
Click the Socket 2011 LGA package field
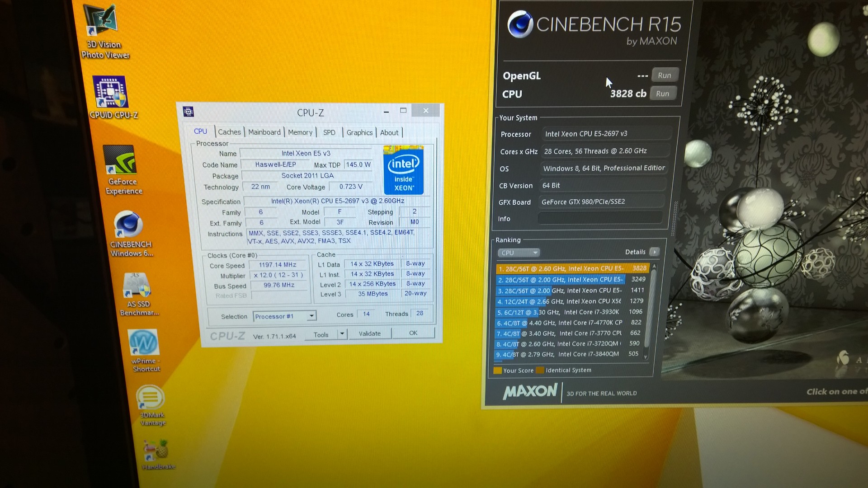307,176
